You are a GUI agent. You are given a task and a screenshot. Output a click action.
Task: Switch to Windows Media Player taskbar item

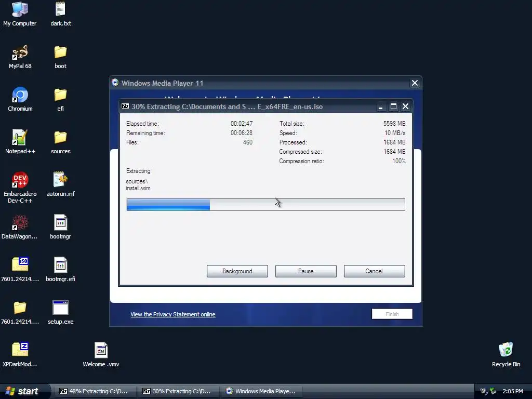261,391
